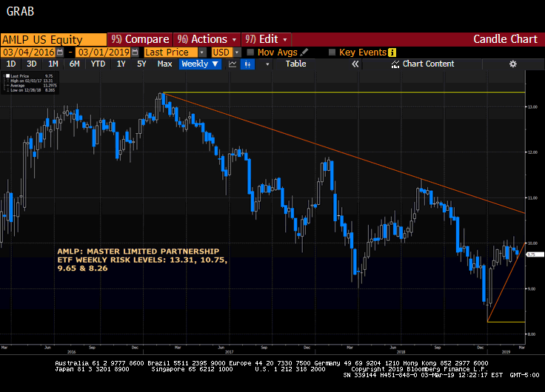Toggle the Key Events checkbox
This screenshot has width=545, height=392.
click(x=332, y=53)
